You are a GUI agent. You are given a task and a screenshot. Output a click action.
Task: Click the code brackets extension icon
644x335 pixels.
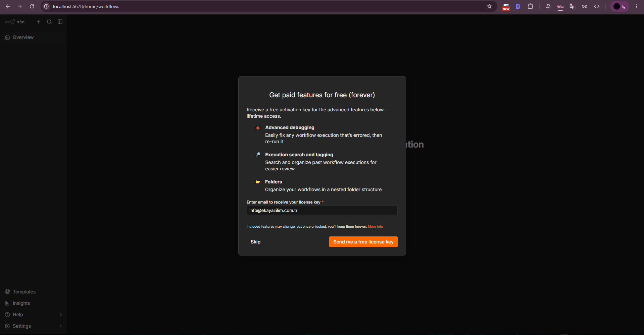(597, 6)
